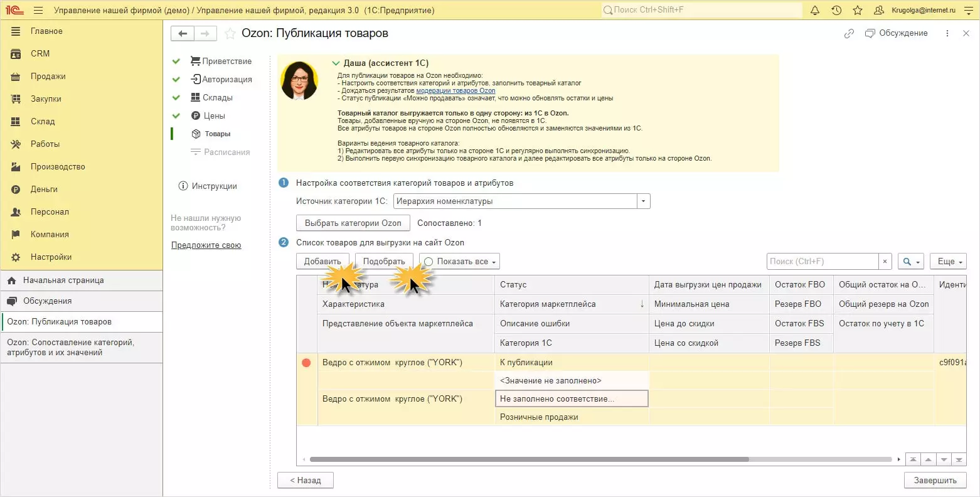Go to the Расписания wizard step
This screenshot has width=980, height=497.
coord(220,152)
